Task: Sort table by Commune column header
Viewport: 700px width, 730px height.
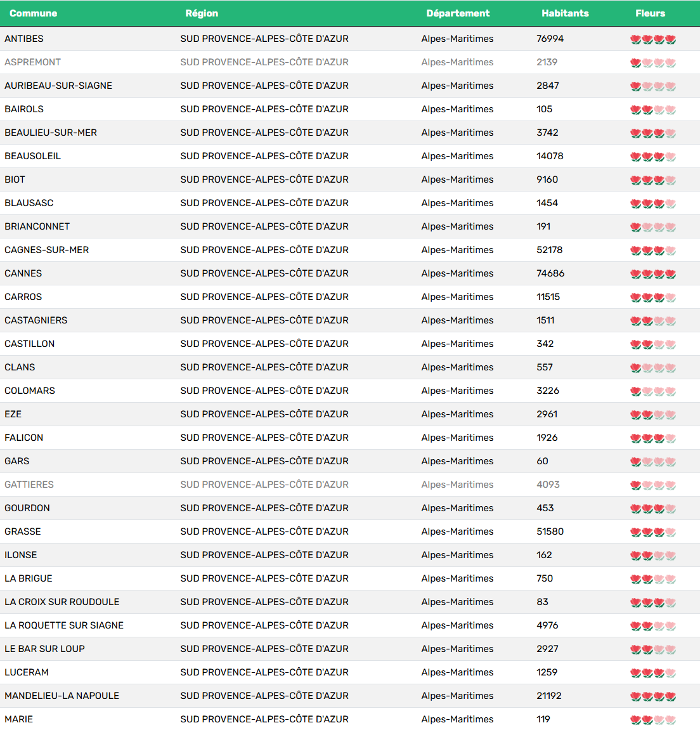Action: pyautogui.click(x=33, y=13)
